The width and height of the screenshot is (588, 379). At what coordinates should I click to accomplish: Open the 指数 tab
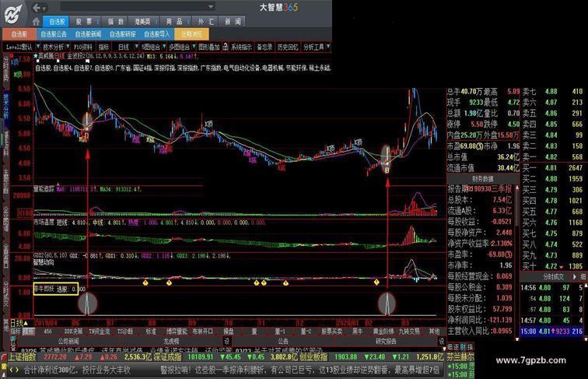[115, 22]
